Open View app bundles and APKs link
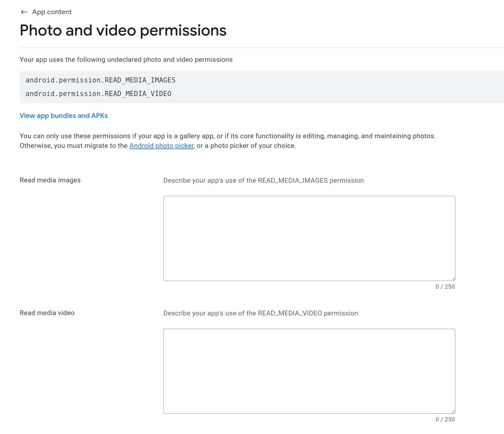The height and width of the screenshot is (434, 504). [x=64, y=116]
